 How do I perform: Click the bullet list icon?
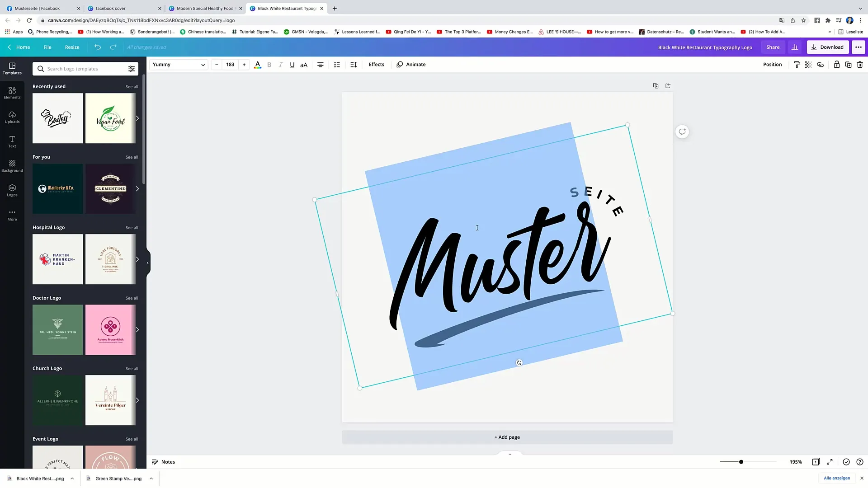tap(337, 64)
